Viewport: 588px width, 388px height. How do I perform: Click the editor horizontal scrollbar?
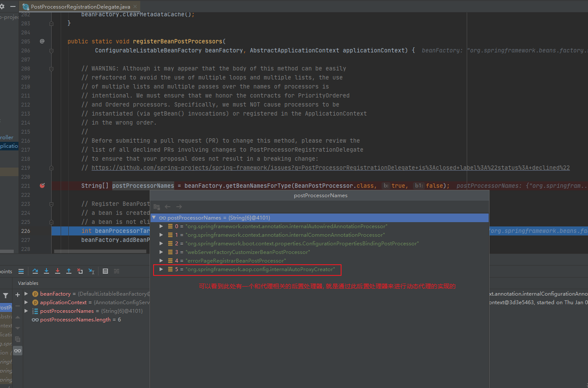click(x=100, y=251)
